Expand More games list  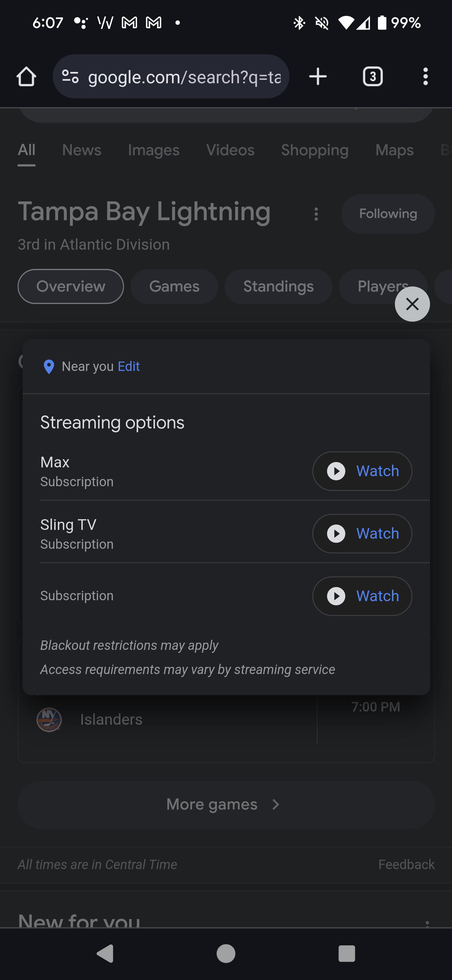(226, 805)
